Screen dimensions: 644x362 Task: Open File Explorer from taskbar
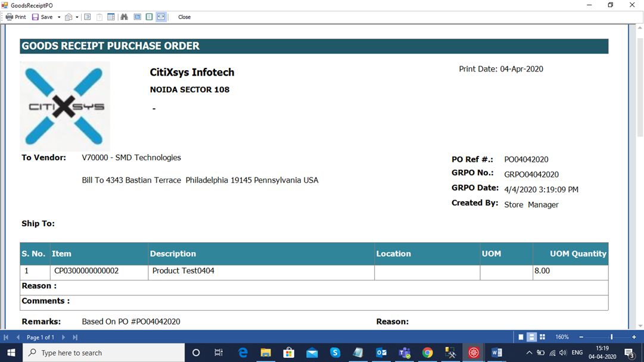pyautogui.click(x=266, y=352)
